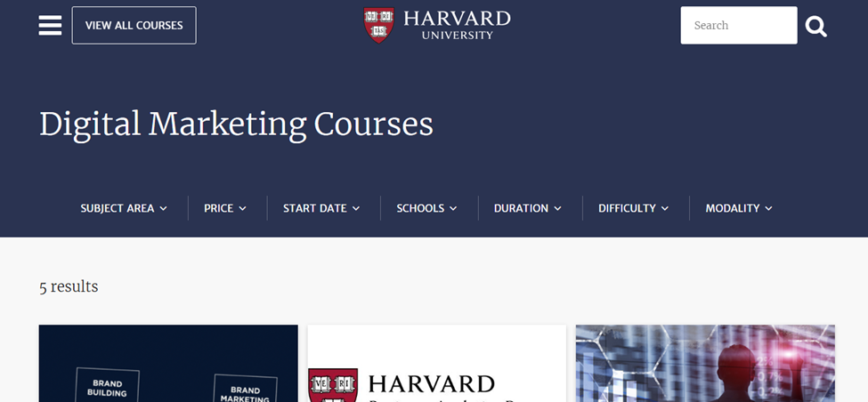Click the View All Courses button
The image size is (868, 402).
(134, 26)
